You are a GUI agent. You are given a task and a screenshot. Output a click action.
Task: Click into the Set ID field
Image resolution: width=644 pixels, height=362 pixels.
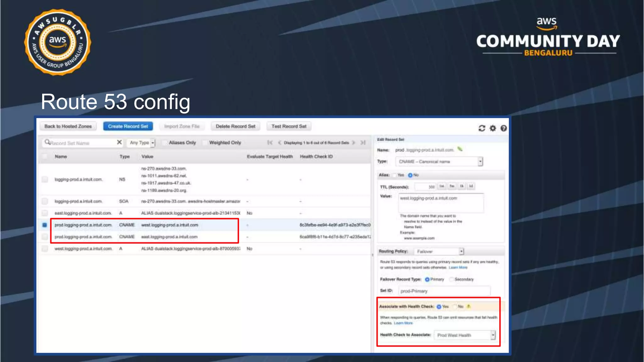(444, 291)
